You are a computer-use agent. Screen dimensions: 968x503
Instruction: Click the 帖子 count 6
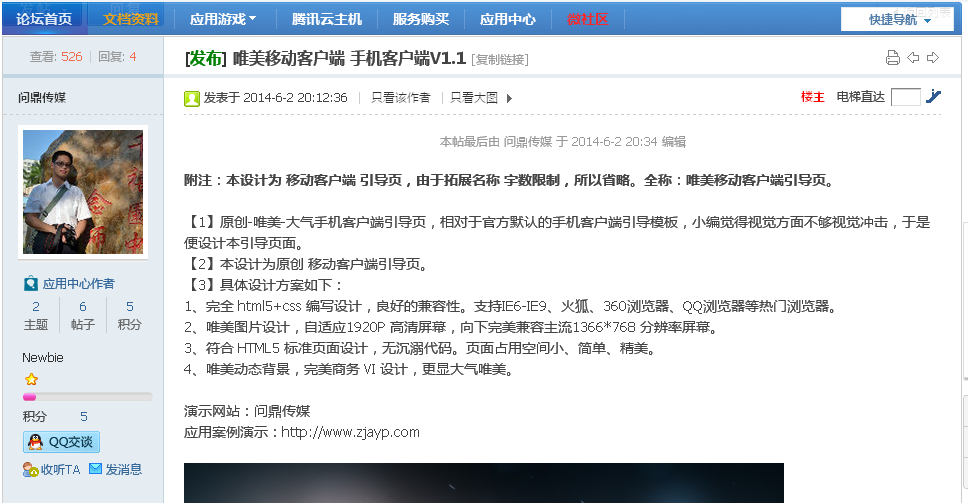pos(83,307)
